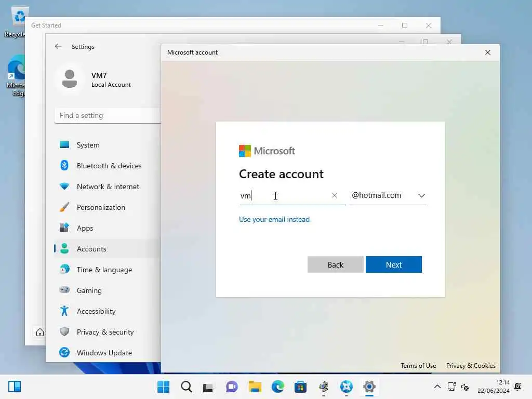Open the Widgets panel button
This screenshot has height=399, width=532.
pos(15,387)
